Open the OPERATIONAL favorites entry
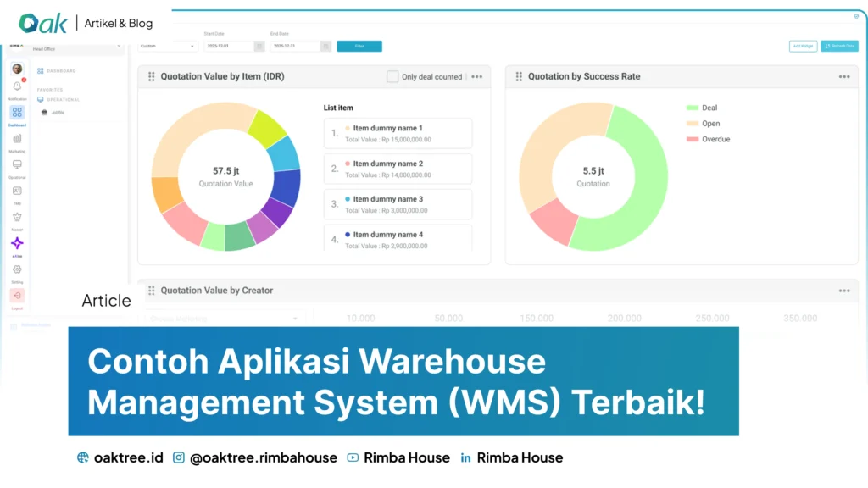Screen dimensions: 868x488 pos(58,100)
